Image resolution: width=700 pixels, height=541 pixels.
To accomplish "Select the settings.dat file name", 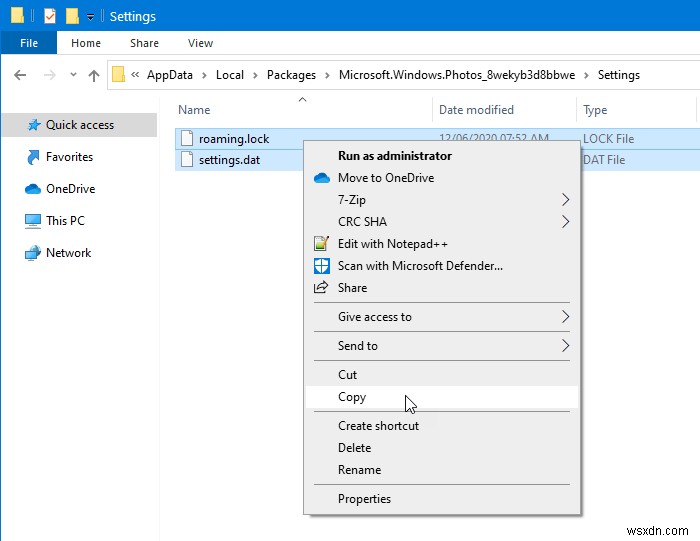I will coord(229,160).
